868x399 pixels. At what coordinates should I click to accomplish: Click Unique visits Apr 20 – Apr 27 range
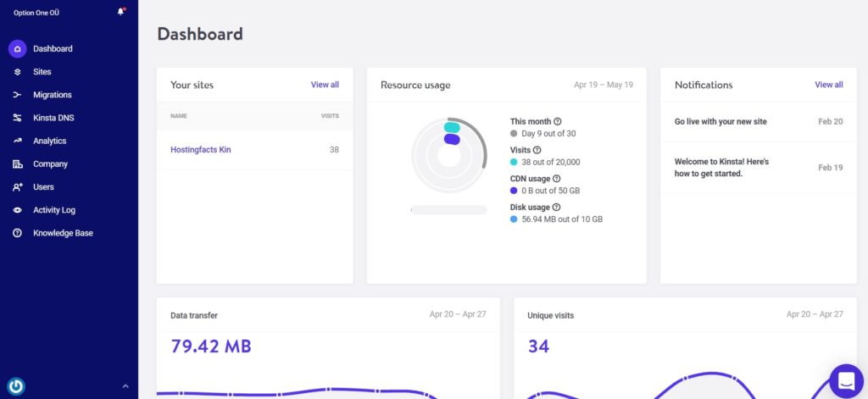pyautogui.click(x=815, y=314)
